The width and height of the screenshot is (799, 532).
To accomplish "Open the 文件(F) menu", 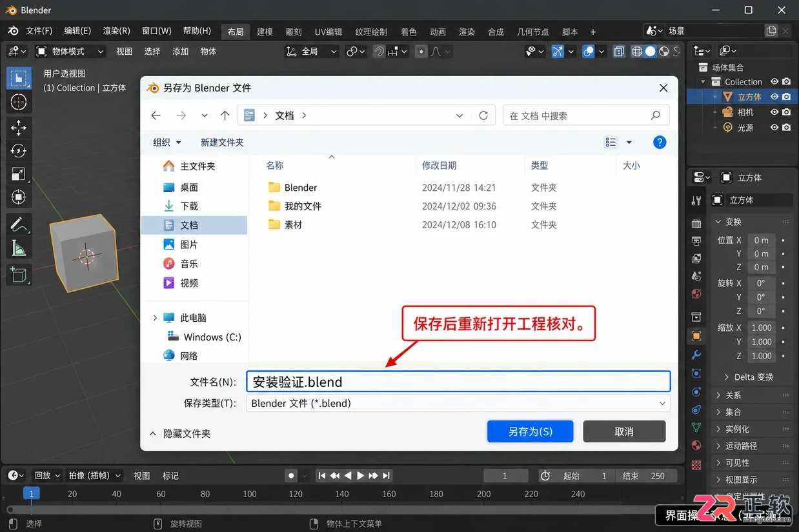I will pyautogui.click(x=39, y=31).
